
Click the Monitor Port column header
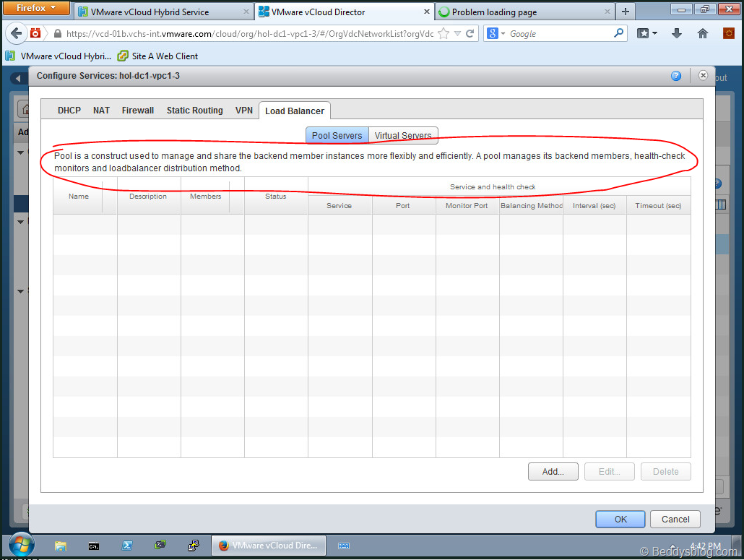point(467,205)
